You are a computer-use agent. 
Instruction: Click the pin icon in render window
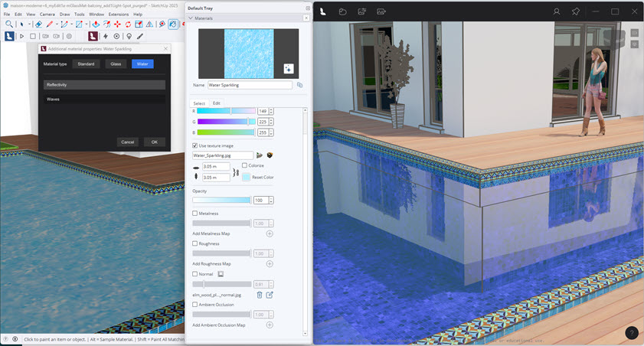tap(576, 11)
